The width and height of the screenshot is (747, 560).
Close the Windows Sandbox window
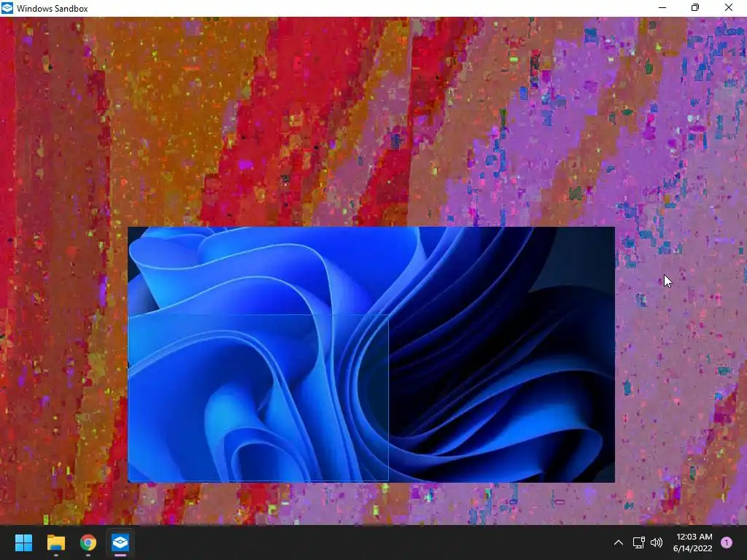point(729,7)
